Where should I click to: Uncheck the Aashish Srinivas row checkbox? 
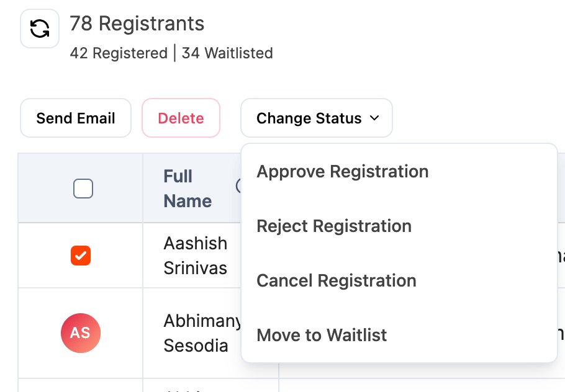coord(81,256)
